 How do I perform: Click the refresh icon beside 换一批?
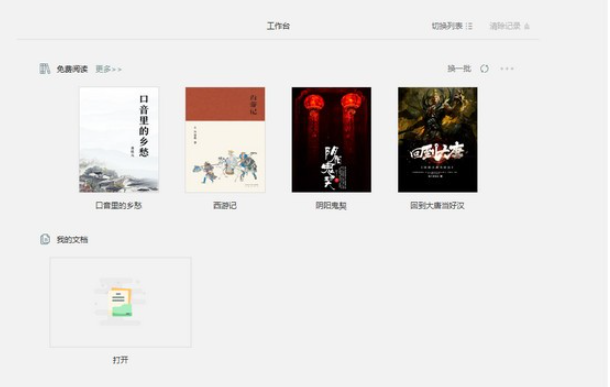484,69
